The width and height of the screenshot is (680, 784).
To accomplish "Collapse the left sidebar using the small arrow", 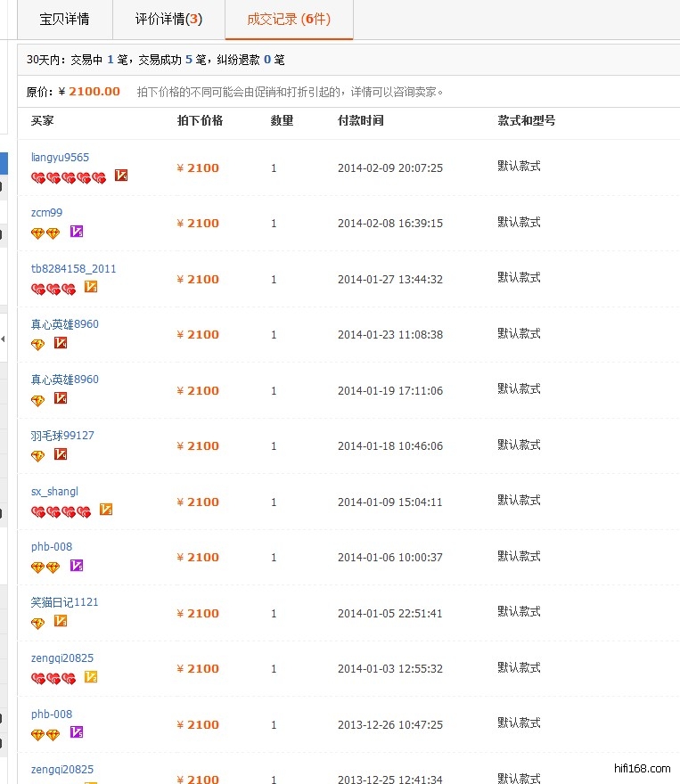I will tap(3, 340).
